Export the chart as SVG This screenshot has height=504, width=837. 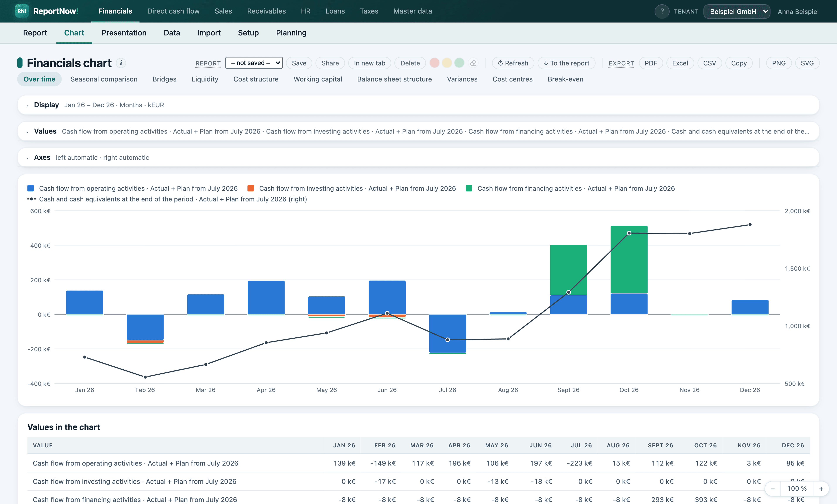pos(807,63)
